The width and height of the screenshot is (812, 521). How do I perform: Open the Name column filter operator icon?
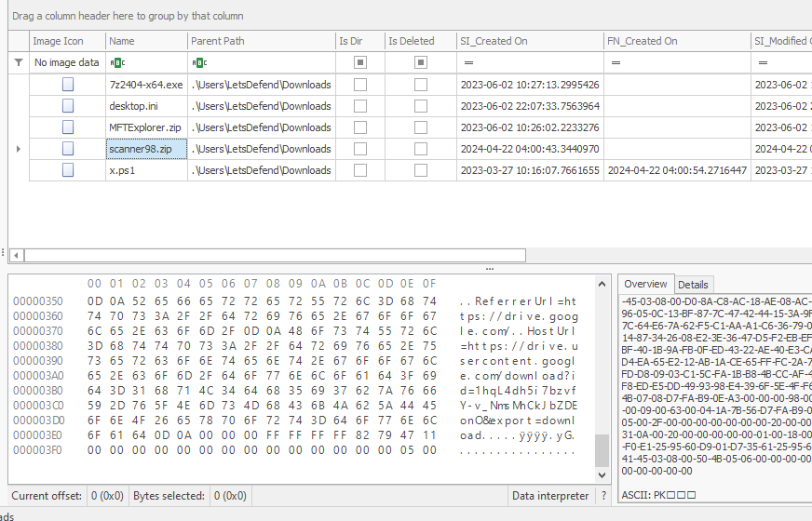[x=116, y=62]
